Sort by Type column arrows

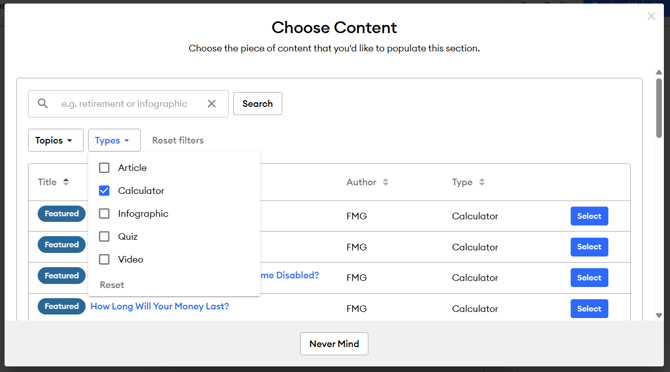click(482, 182)
